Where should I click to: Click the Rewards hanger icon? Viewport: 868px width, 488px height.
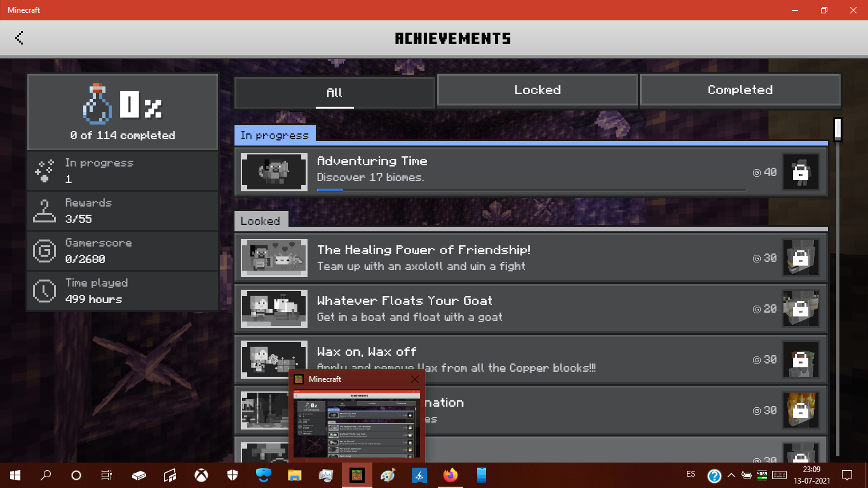click(44, 211)
